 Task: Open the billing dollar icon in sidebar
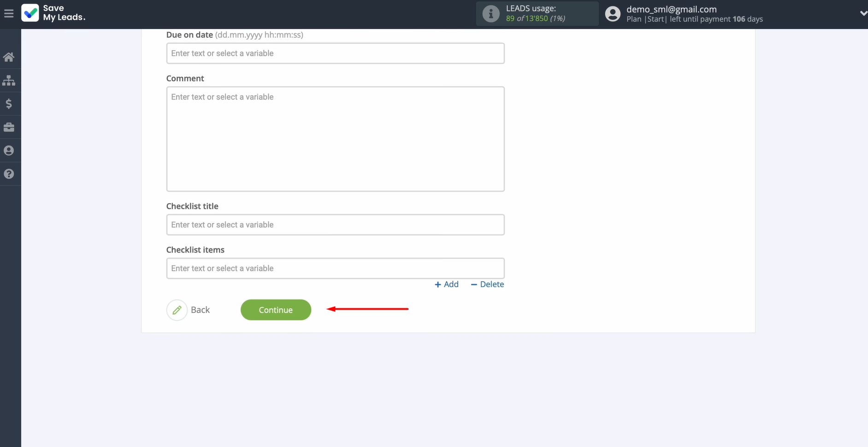click(9, 104)
